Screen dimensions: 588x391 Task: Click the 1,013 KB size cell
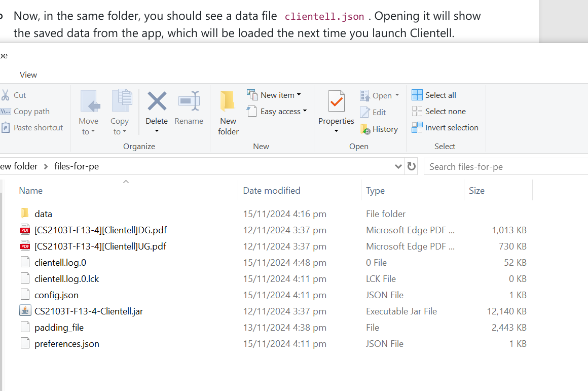[509, 230]
